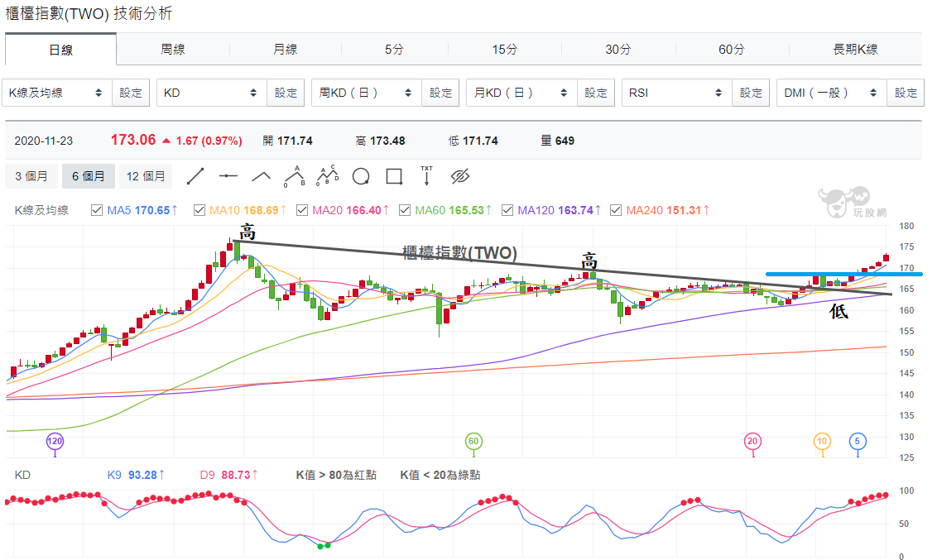Open the 月KD（日） dropdown
This screenshot has width=937, height=560.
[521, 93]
